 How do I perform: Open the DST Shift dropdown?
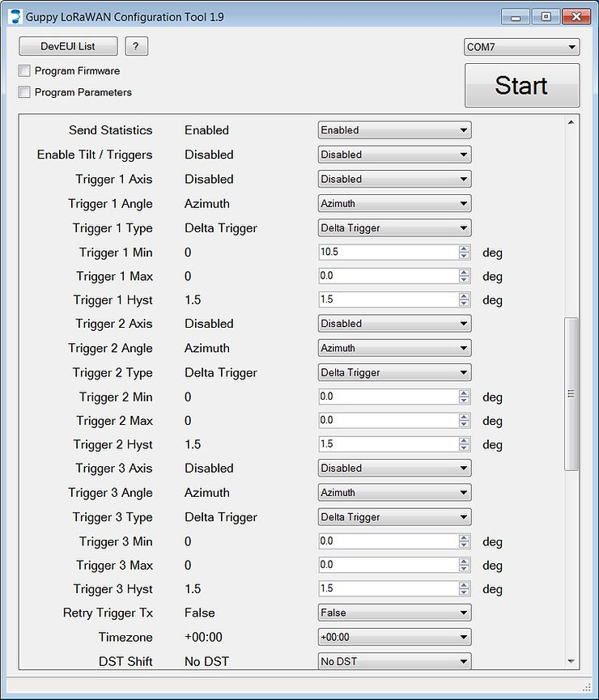[x=394, y=661]
